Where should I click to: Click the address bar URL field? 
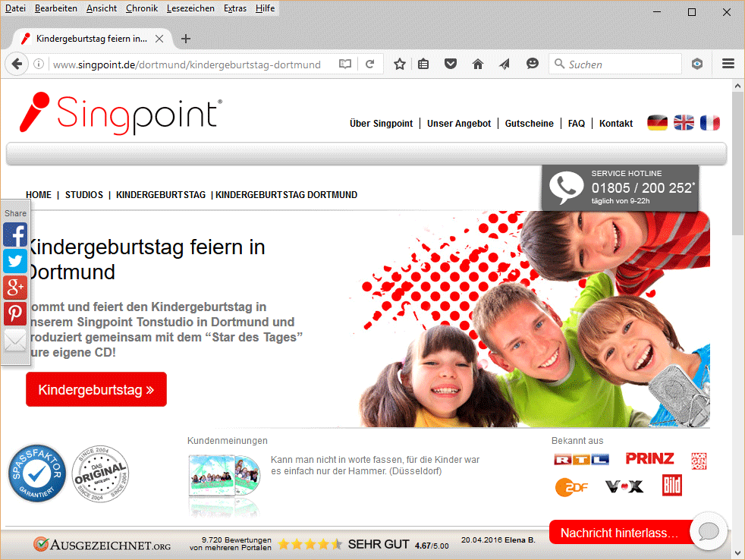click(187, 64)
